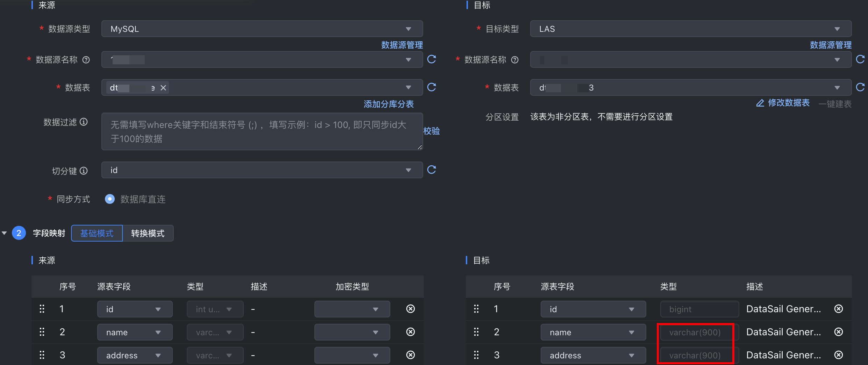This screenshot has height=365, width=868.
Task: Grab drag handle of source row address
Action: tap(42, 355)
